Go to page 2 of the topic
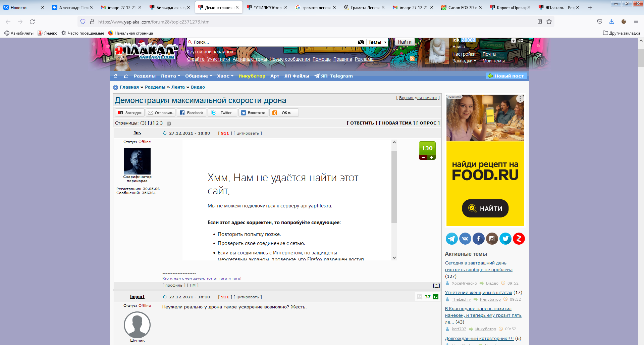Viewport: 644px width, 345px height. [x=157, y=123]
